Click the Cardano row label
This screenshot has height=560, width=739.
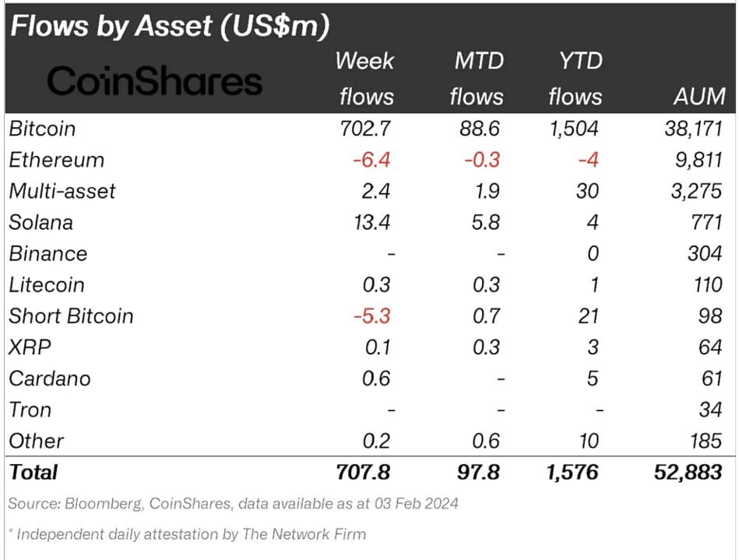click(50, 379)
